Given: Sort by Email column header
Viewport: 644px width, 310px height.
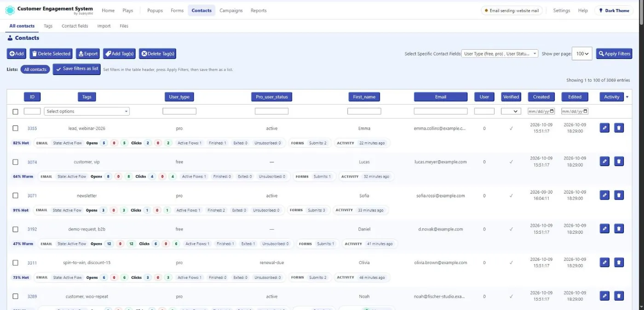Looking at the screenshot, I should click(x=441, y=97).
